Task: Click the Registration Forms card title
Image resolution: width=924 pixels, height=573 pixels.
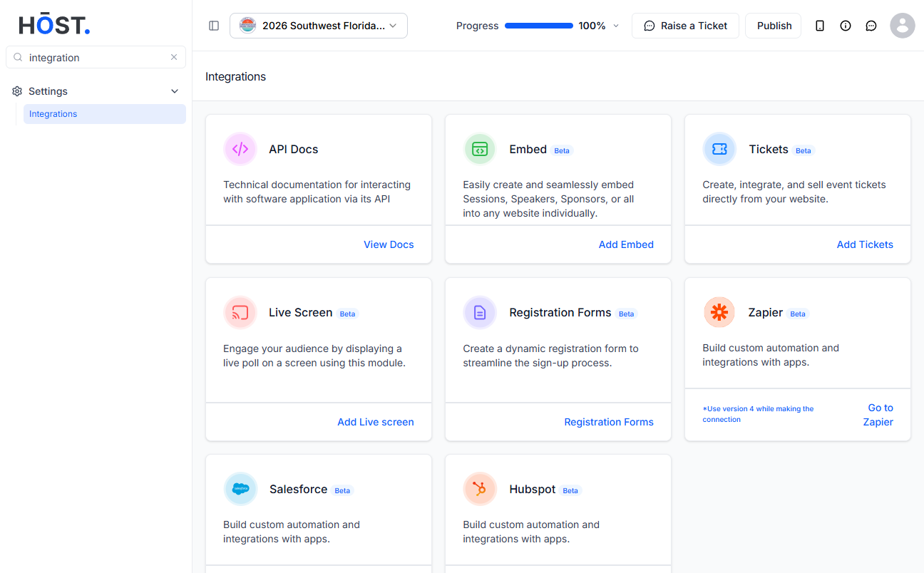Action: (x=560, y=312)
